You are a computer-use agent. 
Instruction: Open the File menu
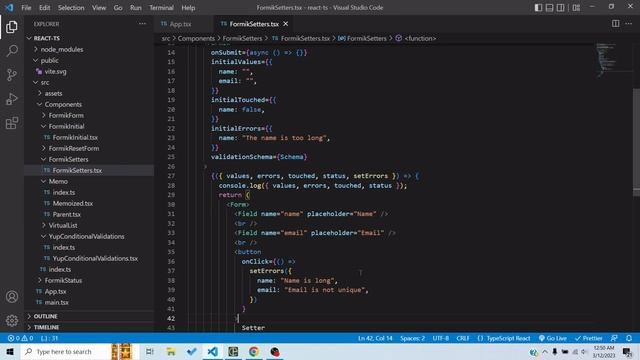coord(26,8)
